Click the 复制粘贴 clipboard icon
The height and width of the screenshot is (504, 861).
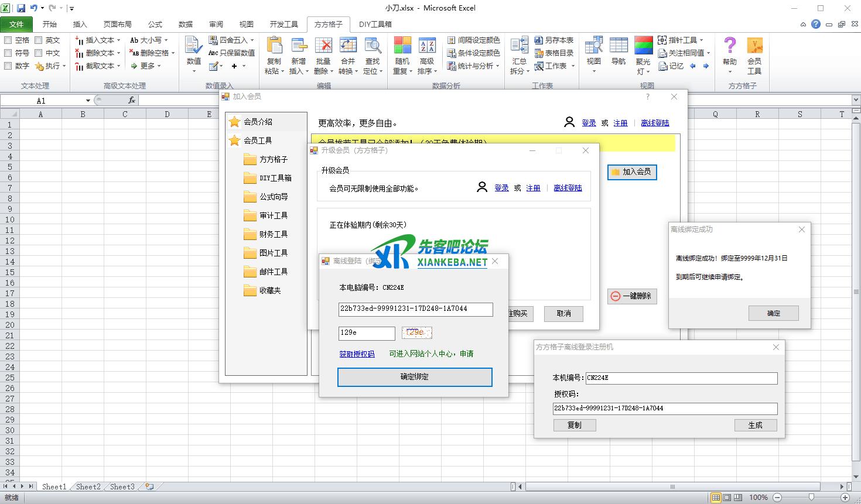pos(274,46)
